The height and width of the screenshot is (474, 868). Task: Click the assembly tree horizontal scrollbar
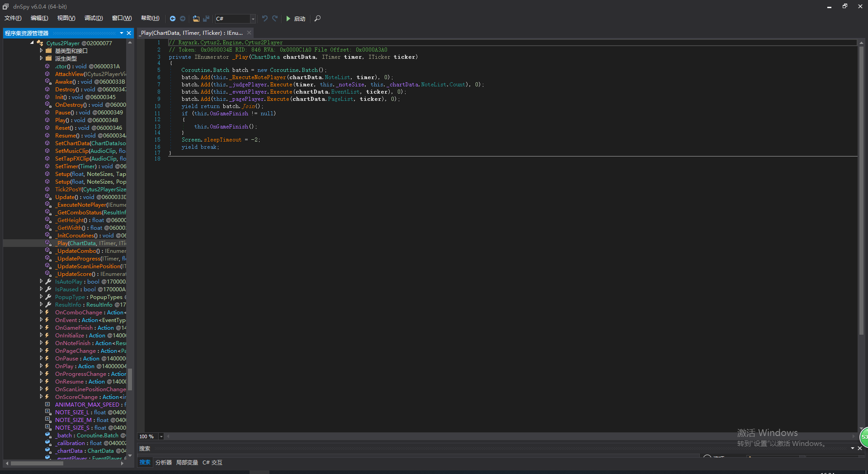[37, 463]
